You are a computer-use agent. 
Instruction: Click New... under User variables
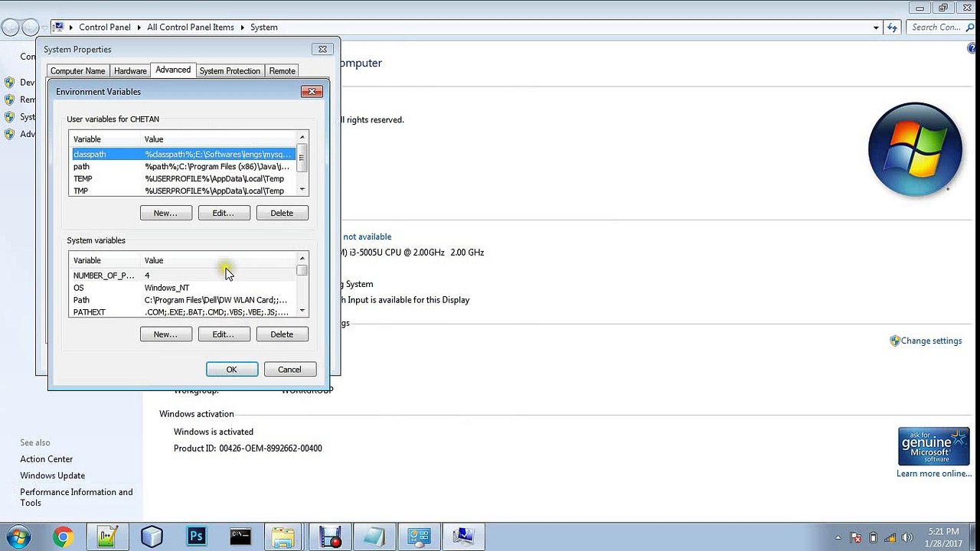click(x=166, y=213)
